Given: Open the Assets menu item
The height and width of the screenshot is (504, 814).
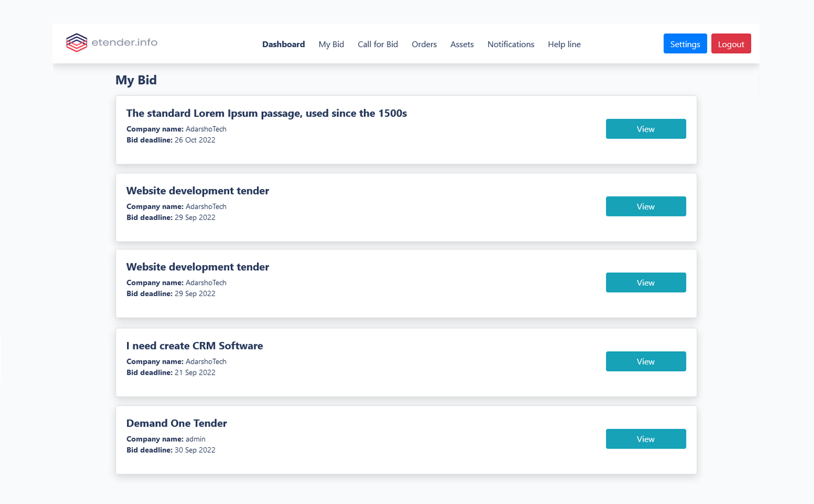Looking at the screenshot, I should pyautogui.click(x=462, y=44).
